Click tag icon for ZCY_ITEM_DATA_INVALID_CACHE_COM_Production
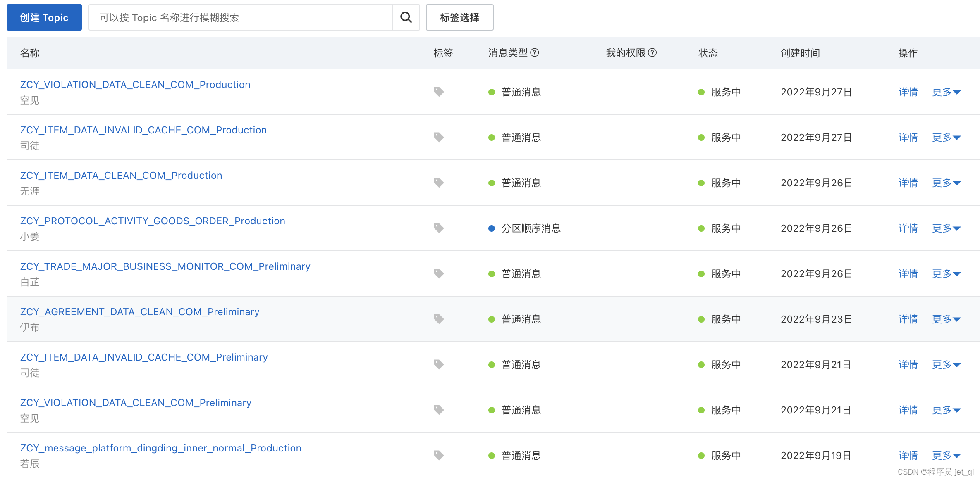The height and width of the screenshot is (480, 980). point(439,137)
